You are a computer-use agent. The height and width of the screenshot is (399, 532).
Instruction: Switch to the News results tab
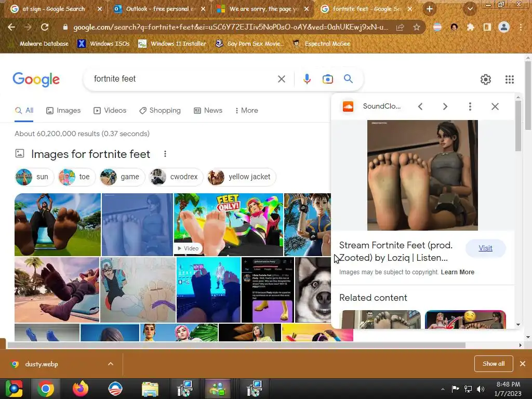[x=208, y=111]
